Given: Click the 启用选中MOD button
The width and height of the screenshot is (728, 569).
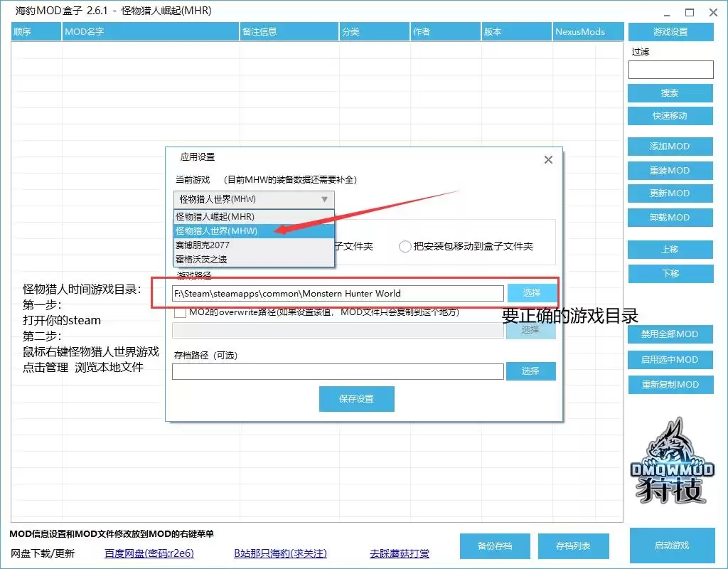Looking at the screenshot, I should click(670, 359).
